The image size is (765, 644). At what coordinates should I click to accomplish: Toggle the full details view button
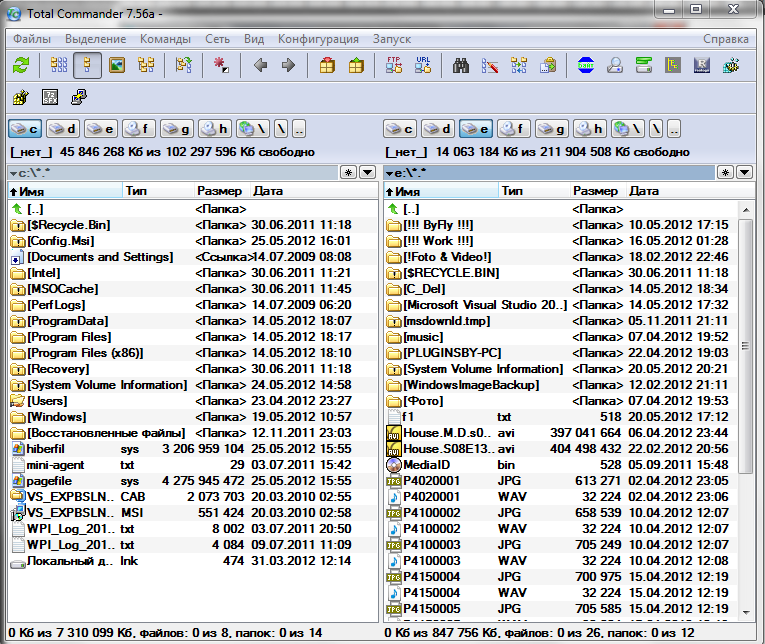pyautogui.click(x=87, y=65)
